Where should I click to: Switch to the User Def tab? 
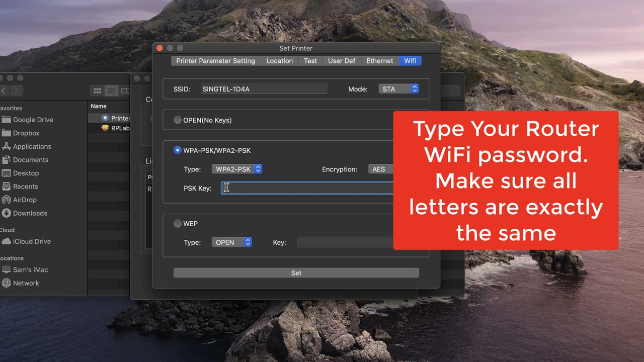pos(342,61)
